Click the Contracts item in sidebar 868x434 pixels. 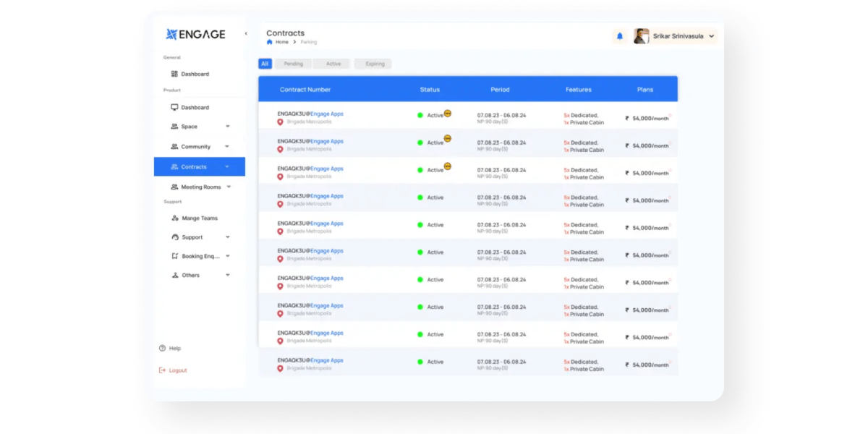coord(194,167)
